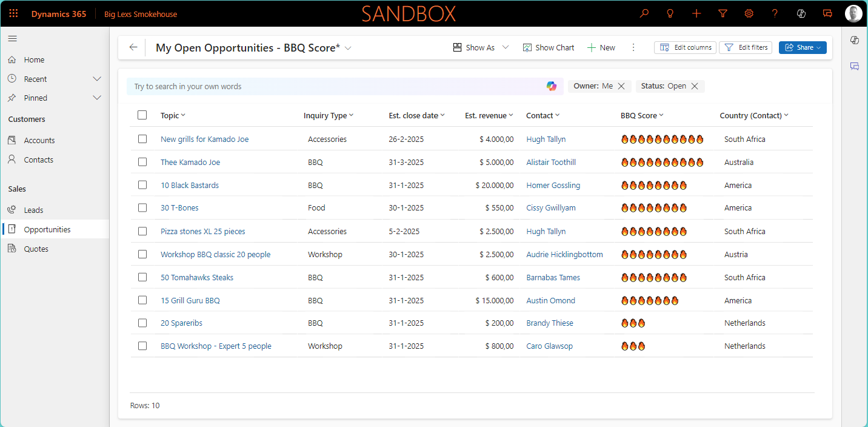The image size is (868, 427).
Task: Check the box for 20 Spareribs
Action: click(x=142, y=323)
